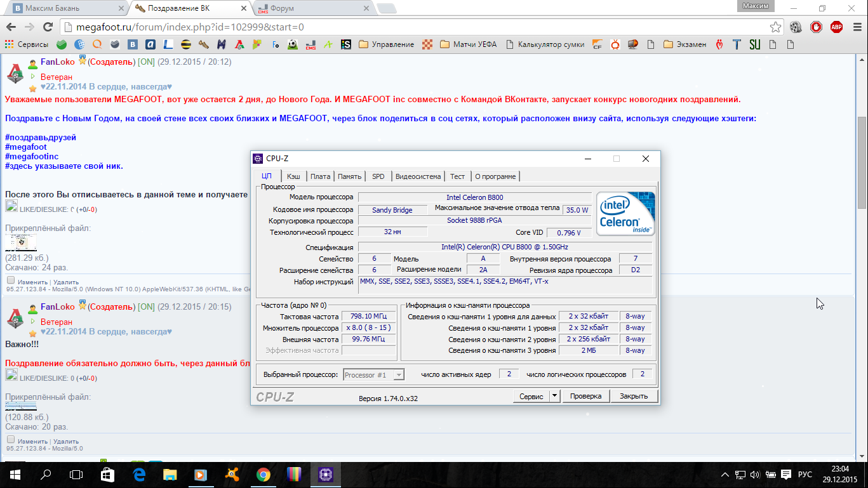Click the Adblock Plus extension icon
The width and height of the screenshot is (868, 488).
click(x=836, y=27)
